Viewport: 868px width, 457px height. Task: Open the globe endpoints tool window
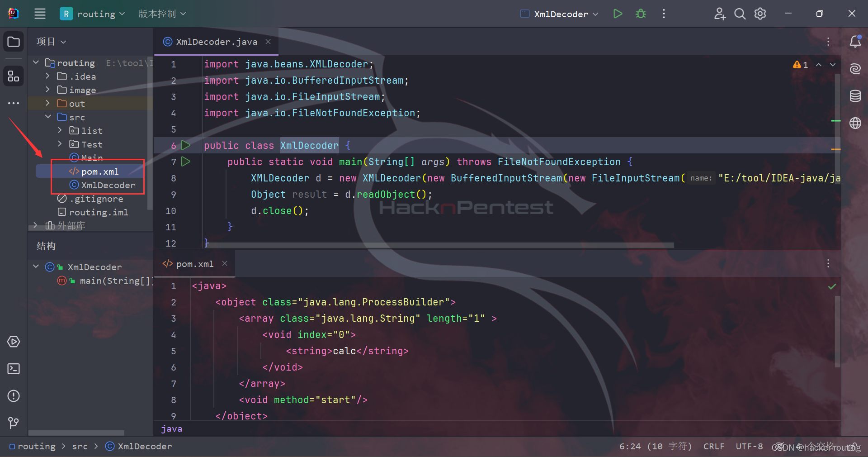pyautogui.click(x=855, y=123)
